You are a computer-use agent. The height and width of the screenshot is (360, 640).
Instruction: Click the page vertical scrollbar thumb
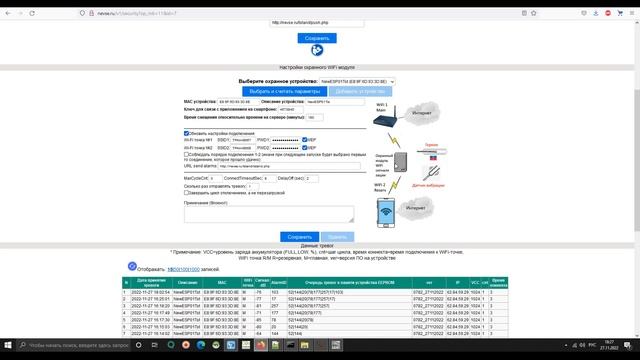(x=637, y=159)
